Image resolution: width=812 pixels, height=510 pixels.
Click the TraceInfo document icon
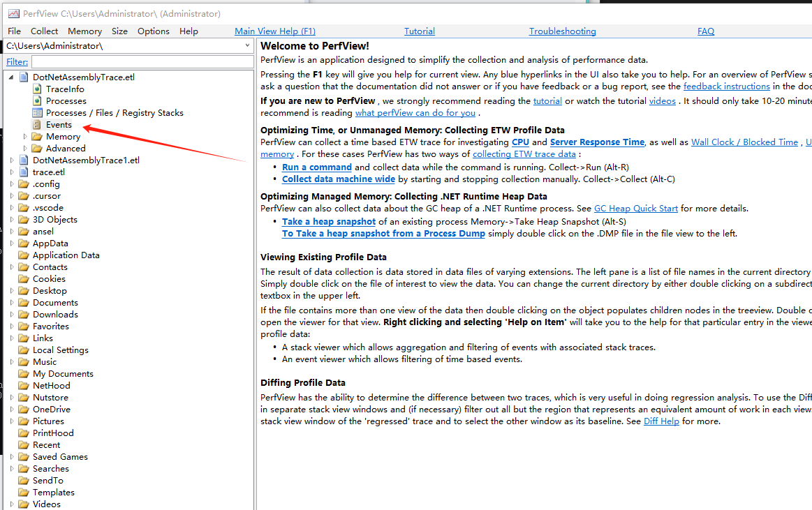pyautogui.click(x=37, y=89)
